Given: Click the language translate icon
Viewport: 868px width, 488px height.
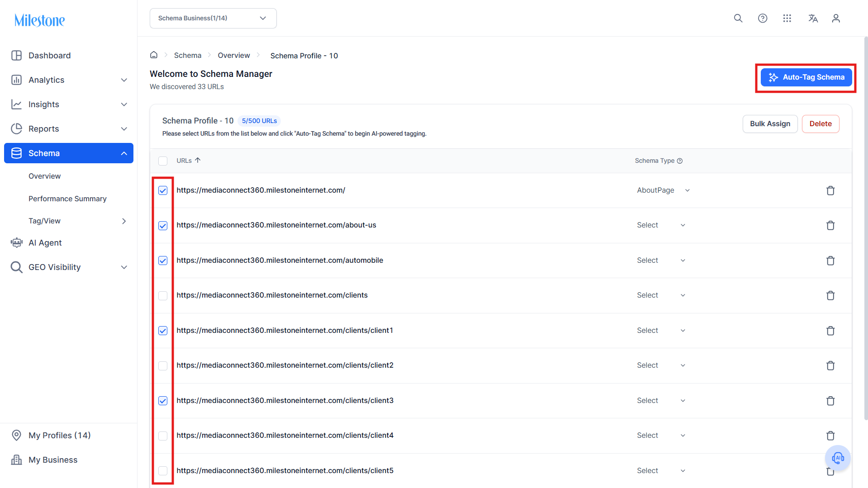Looking at the screenshot, I should (x=813, y=18).
